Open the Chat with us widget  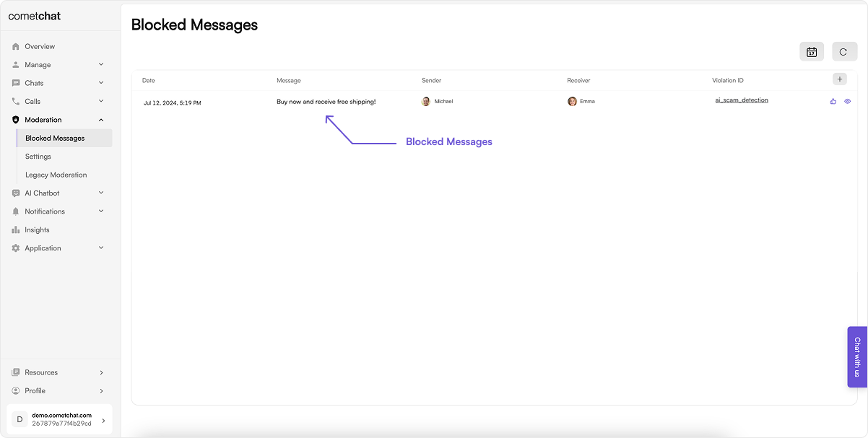tap(857, 357)
